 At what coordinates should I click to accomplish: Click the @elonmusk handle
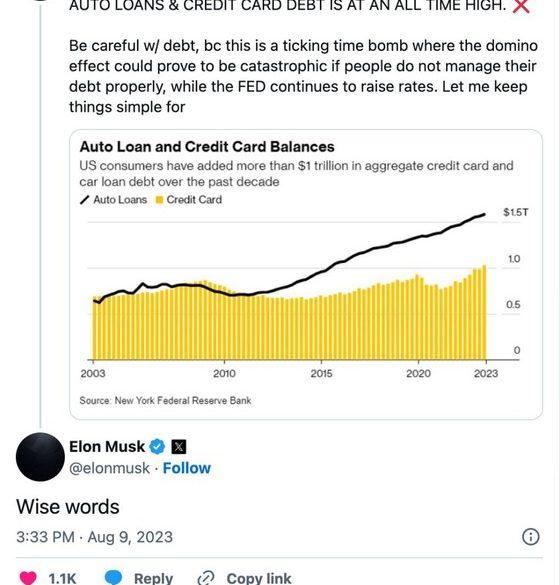click(109, 468)
